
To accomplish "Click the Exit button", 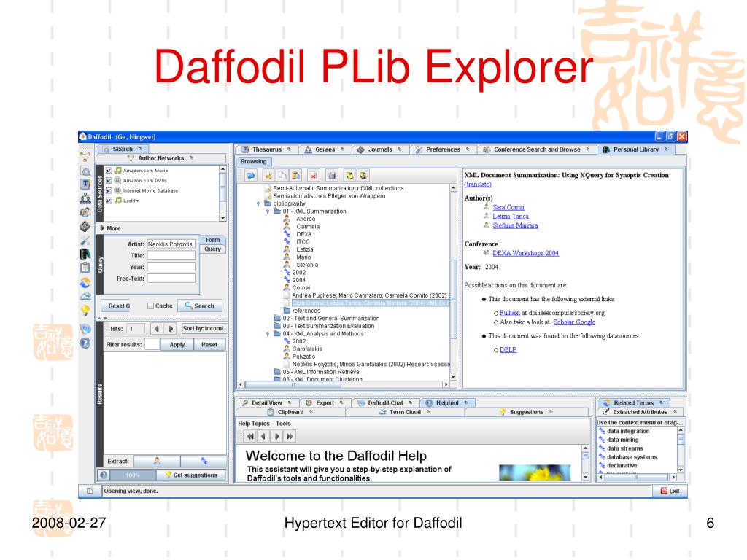I will 670,491.
